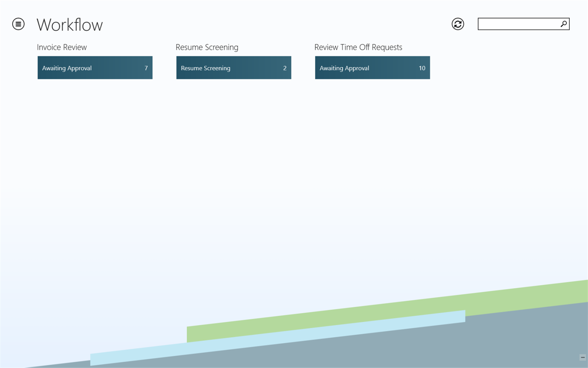Click the count 10 on Awaiting Approval tile

(x=422, y=67)
